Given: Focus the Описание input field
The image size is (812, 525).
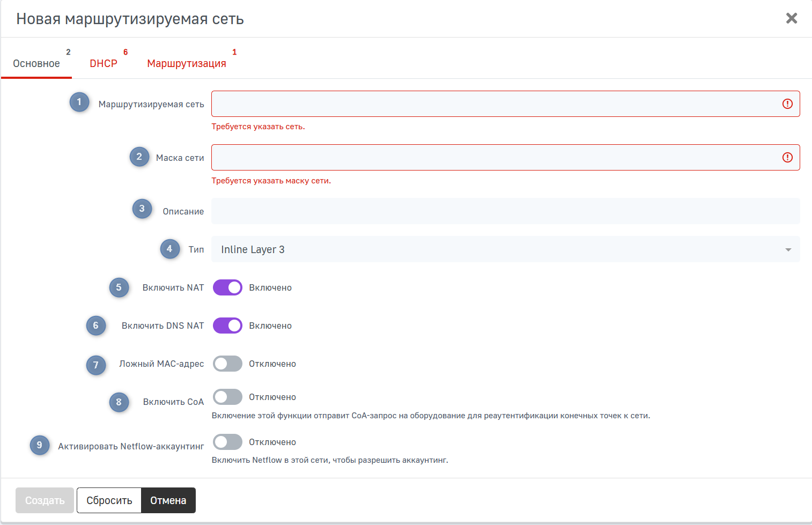Looking at the screenshot, I should [505, 211].
